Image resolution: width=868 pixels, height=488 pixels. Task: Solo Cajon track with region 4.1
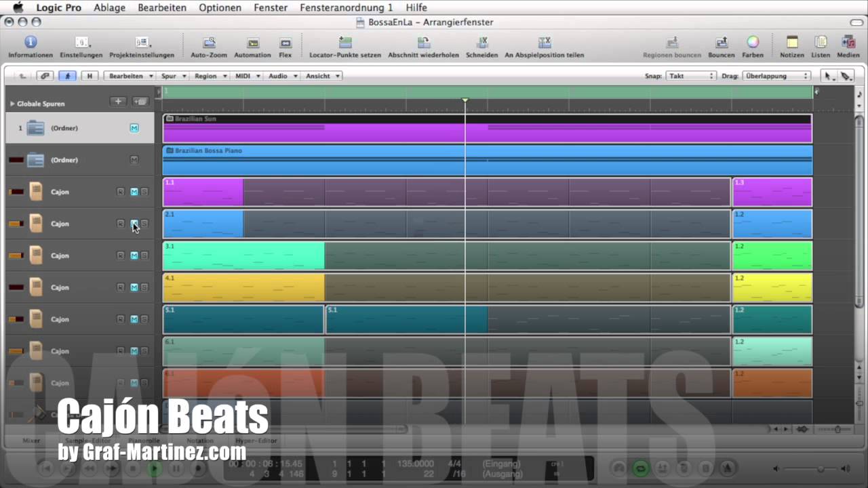tap(144, 287)
